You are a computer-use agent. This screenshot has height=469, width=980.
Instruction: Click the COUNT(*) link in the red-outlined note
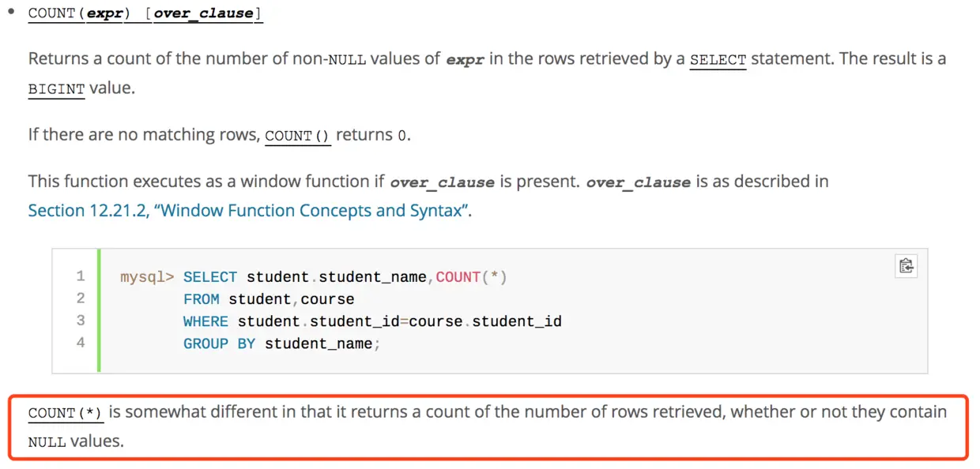tap(66, 413)
